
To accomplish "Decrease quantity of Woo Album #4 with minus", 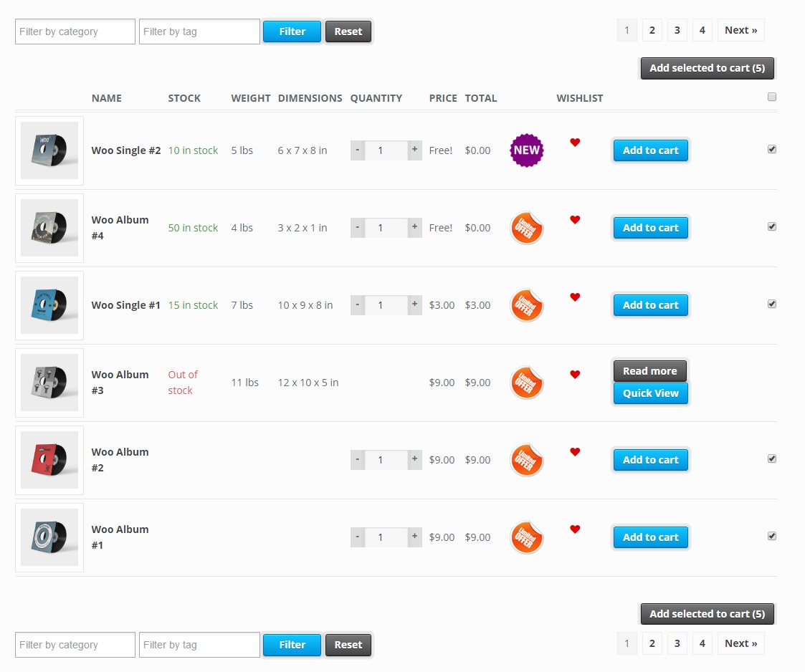I will coord(358,228).
